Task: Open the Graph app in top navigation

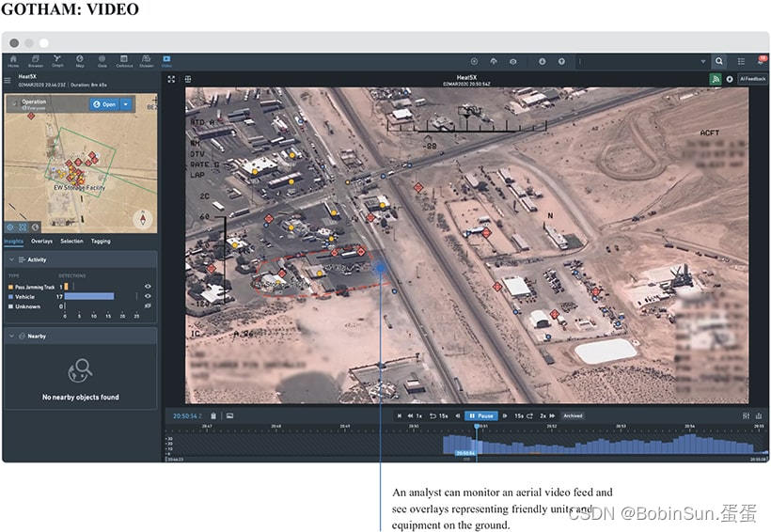Action: tap(57, 60)
